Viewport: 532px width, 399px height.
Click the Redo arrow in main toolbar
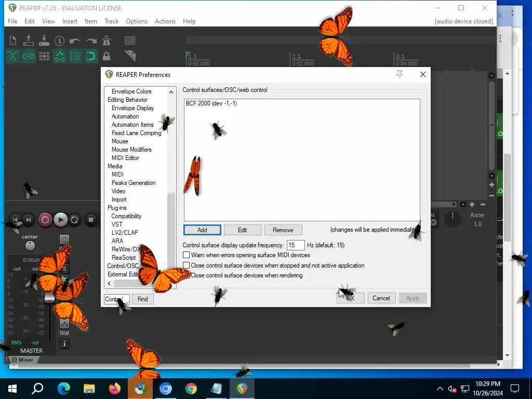tap(91, 41)
